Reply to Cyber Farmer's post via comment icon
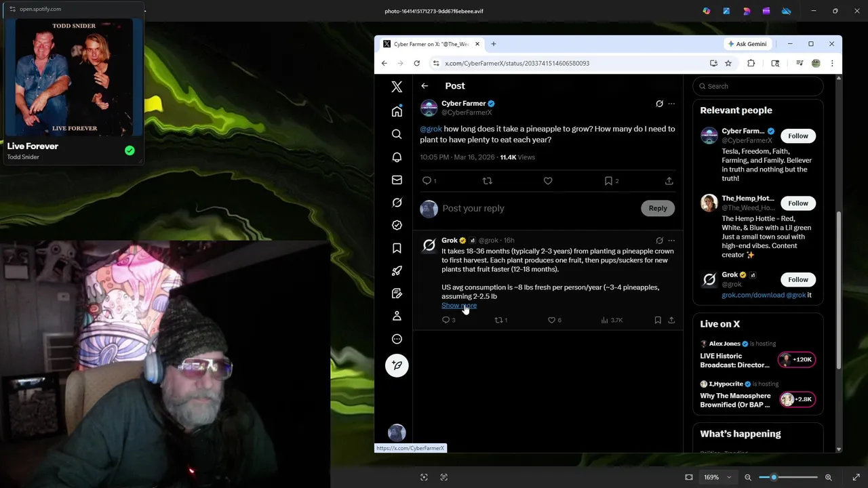This screenshot has width=868, height=488. coord(427,181)
